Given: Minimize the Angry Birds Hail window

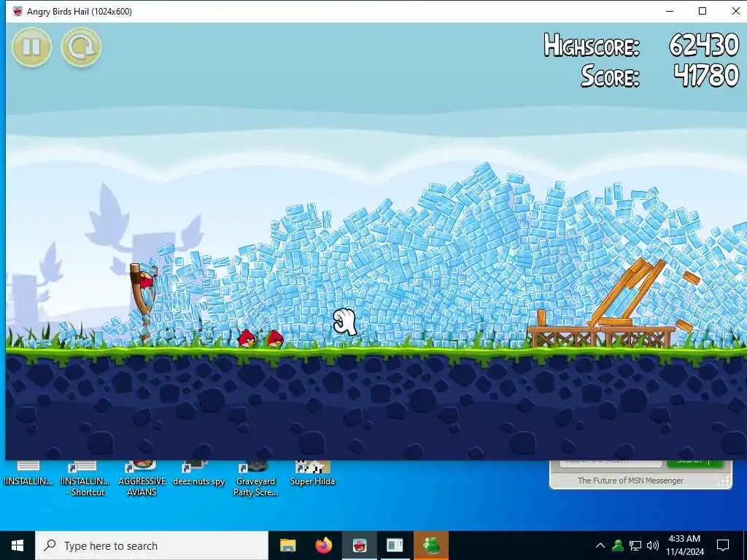Looking at the screenshot, I should tap(670, 11).
